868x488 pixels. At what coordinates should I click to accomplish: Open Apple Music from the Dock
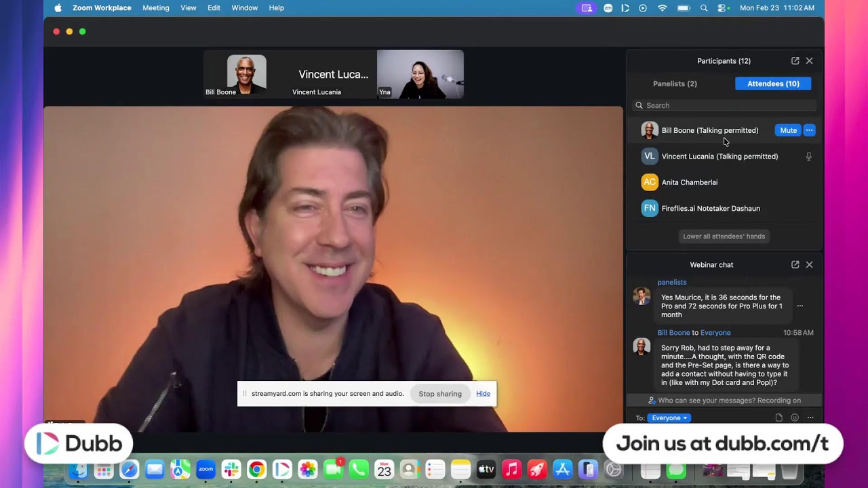512,469
